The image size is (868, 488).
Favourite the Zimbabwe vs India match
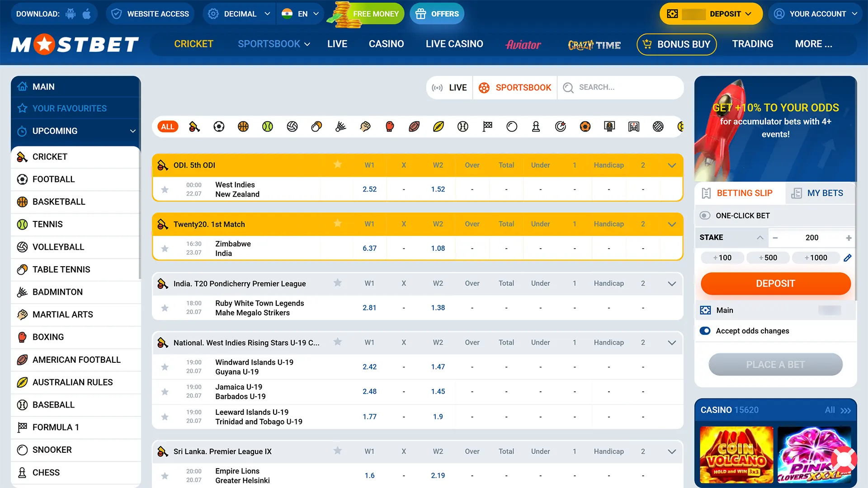[165, 249]
